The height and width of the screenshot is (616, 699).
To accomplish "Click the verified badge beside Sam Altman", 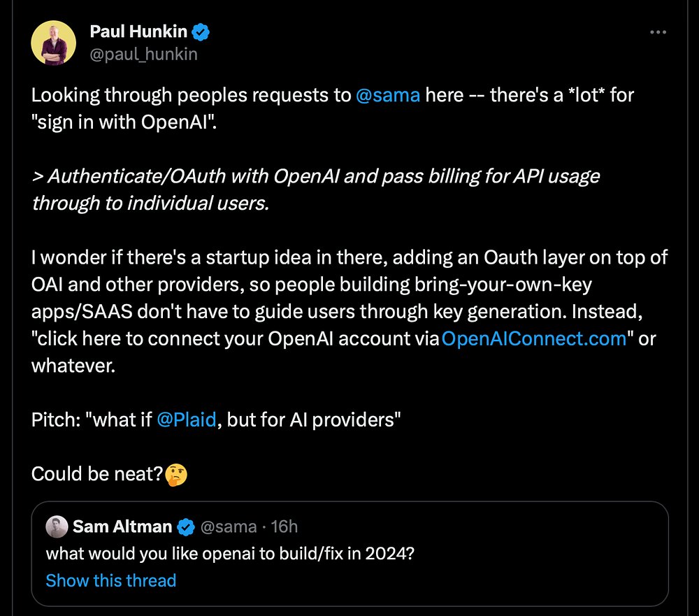I will click(x=186, y=527).
